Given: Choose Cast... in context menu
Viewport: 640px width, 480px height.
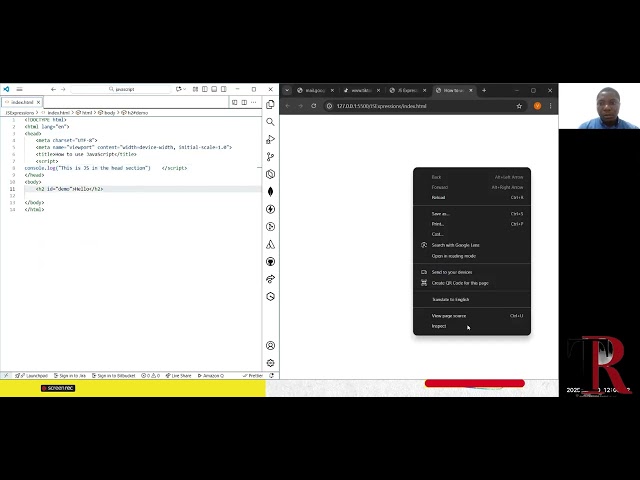Looking at the screenshot, I should pos(472,234).
